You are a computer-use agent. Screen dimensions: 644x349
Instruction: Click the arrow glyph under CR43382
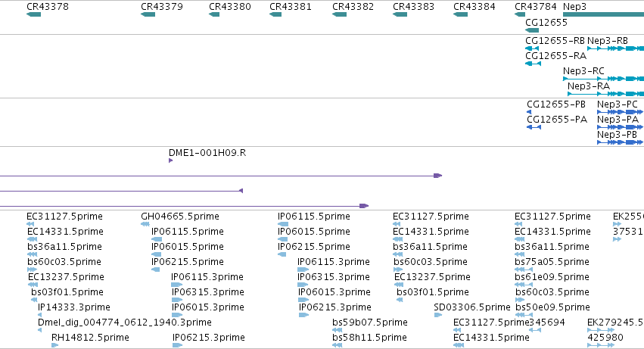(x=339, y=14)
